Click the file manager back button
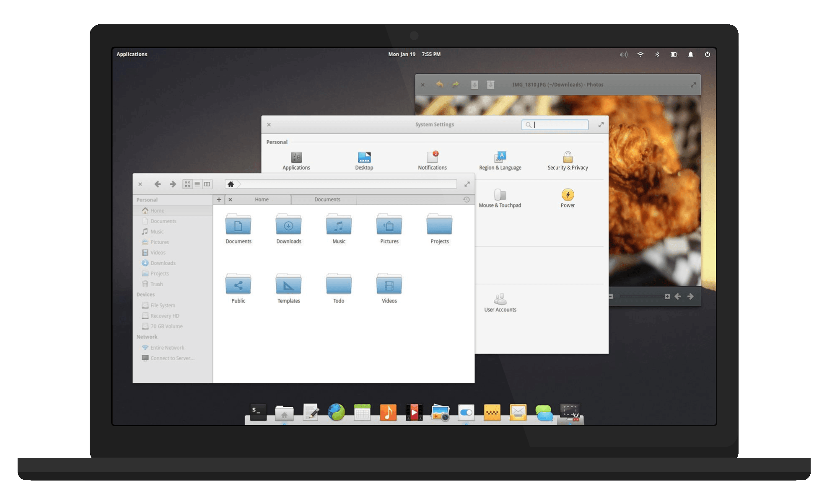Viewport: 827px width, 504px height. (x=158, y=184)
